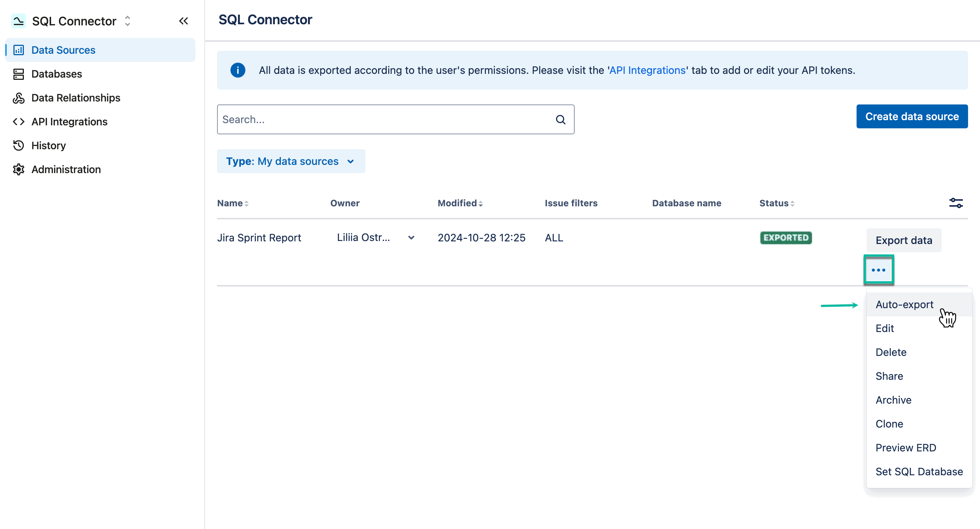Viewport: 980px width, 529px height.
Task: Open the more actions ellipsis menu
Action: click(x=879, y=270)
